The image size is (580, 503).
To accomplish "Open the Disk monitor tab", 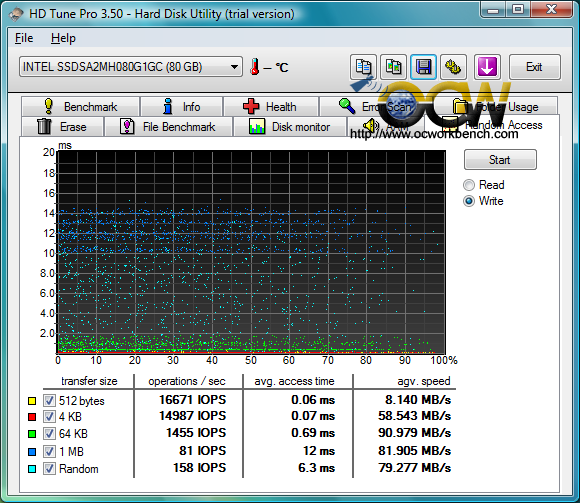I will (x=290, y=126).
